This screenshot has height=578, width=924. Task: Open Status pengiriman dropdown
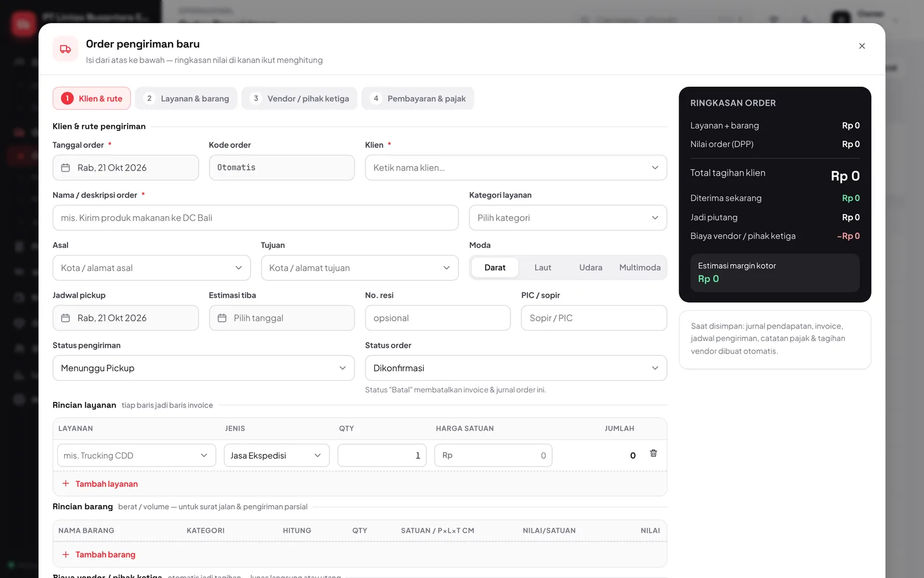click(x=203, y=368)
